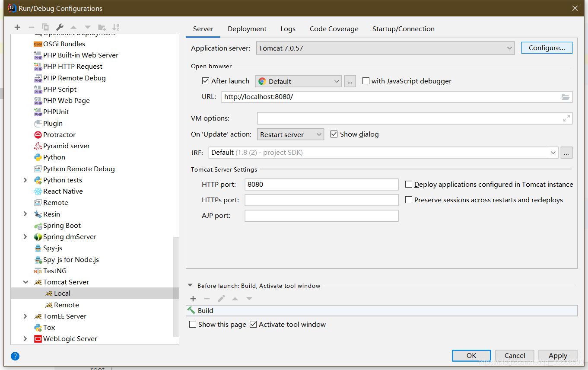Screen dimensions: 588x370
Task: Switch to Startup/Connection tab
Action: coord(404,29)
